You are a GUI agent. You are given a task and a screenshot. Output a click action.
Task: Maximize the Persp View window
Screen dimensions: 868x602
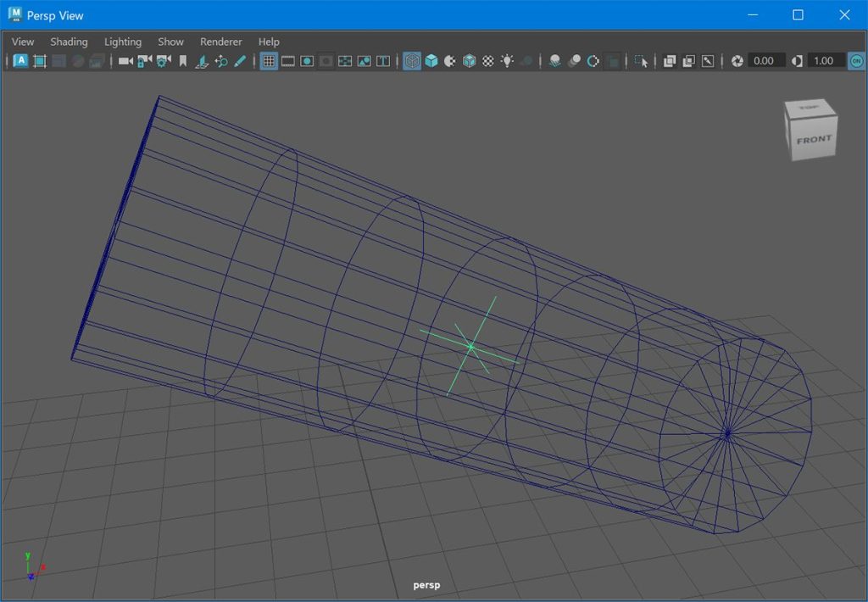[798, 15]
